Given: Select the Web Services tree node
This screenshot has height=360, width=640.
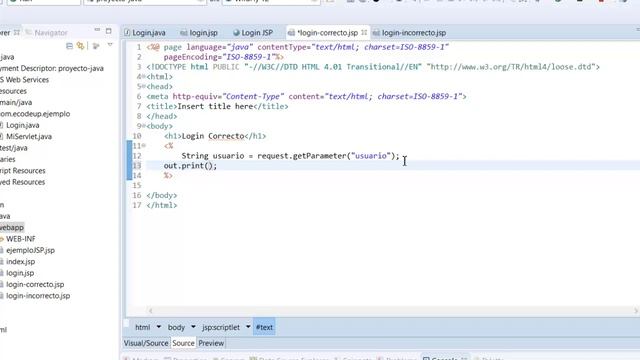Looking at the screenshot, I should (24, 80).
